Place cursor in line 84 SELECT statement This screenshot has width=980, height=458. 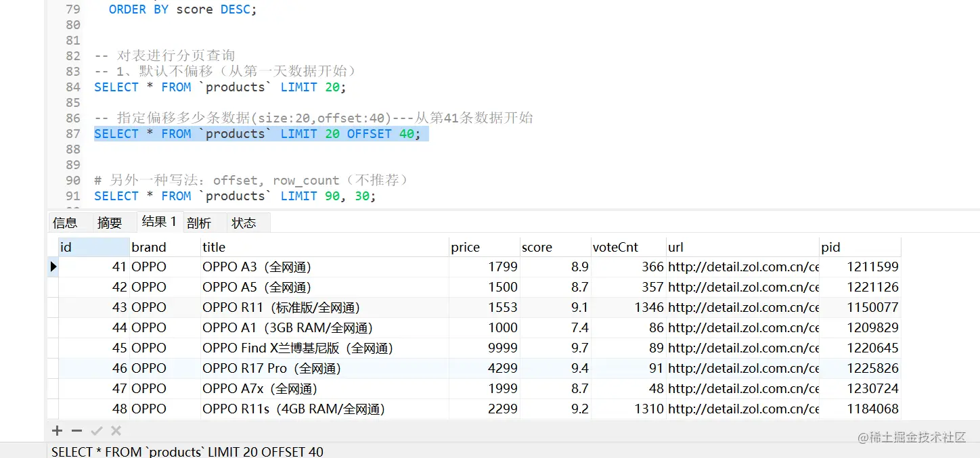[x=220, y=87]
